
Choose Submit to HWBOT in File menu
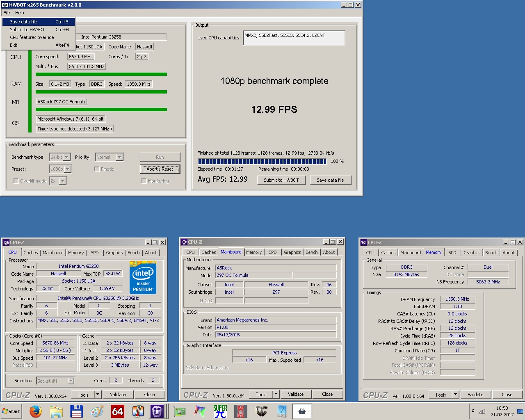pyautogui.click(x=39, y=30)
